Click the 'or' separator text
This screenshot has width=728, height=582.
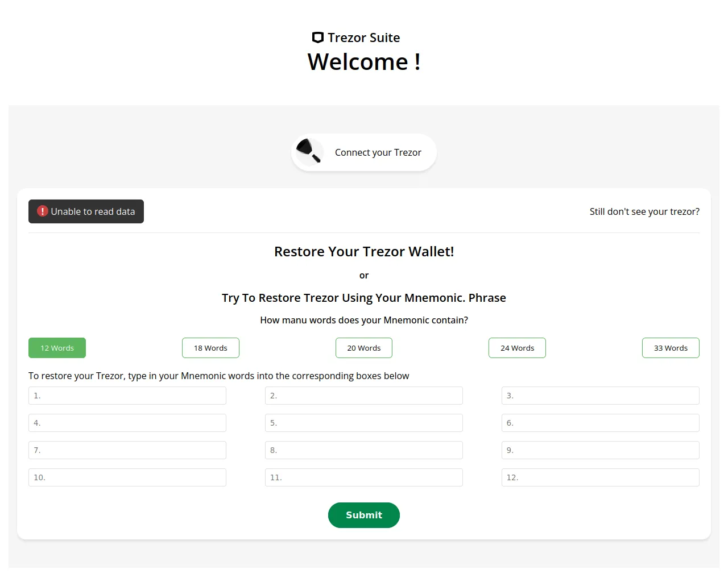[364, 276]
